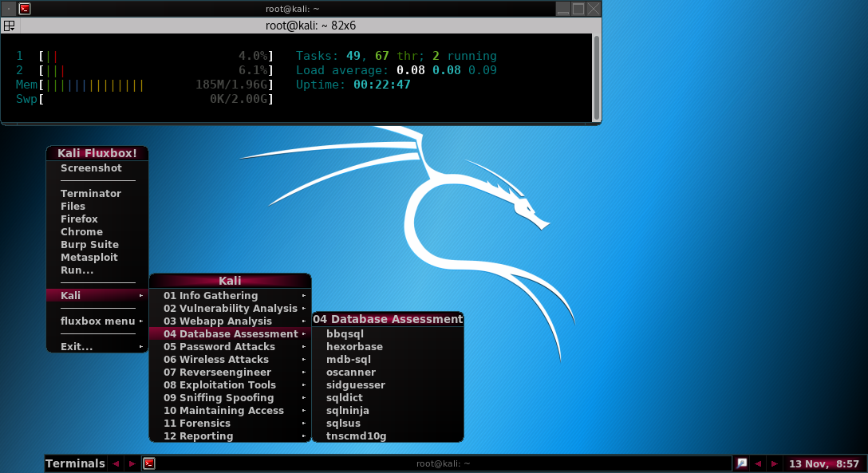Viewport: 868px width, 473px height.
Task: Expand 05 Password Attacks category
Action: point(231,346)
